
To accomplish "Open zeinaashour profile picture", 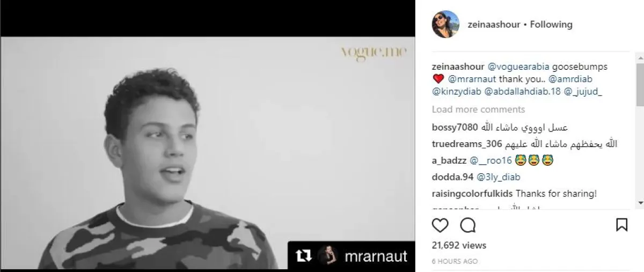I will coord(446,24).
